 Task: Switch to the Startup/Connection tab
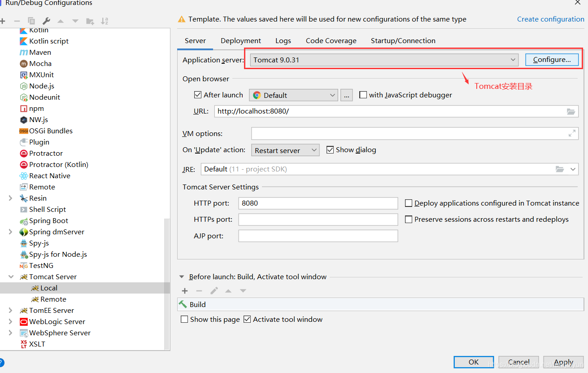[403, 41]
